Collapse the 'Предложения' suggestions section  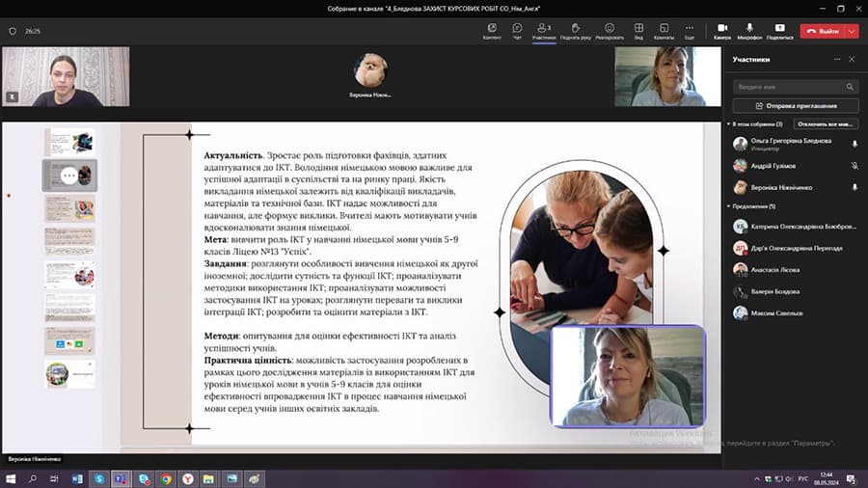pos(728,206)
